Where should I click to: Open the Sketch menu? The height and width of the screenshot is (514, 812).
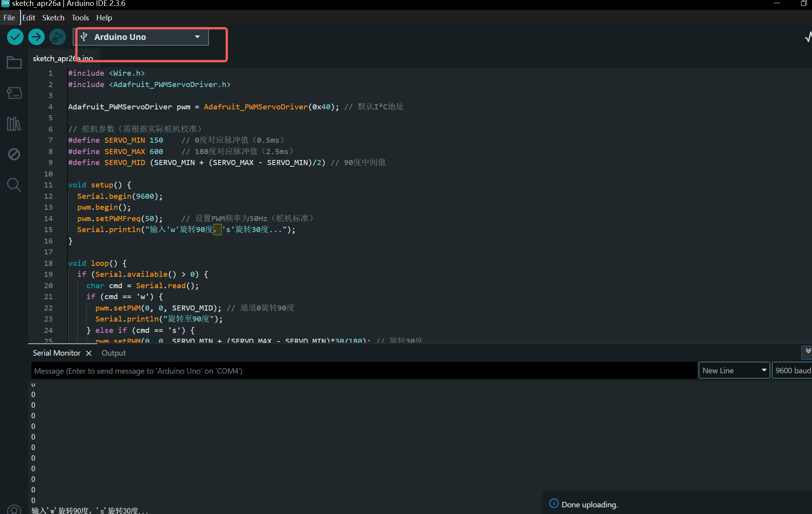53,18
